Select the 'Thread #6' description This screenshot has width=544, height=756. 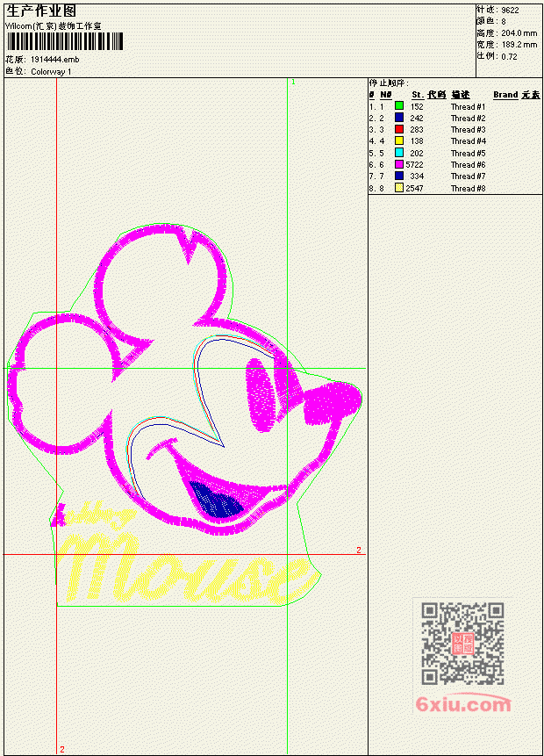pos(468,165)
